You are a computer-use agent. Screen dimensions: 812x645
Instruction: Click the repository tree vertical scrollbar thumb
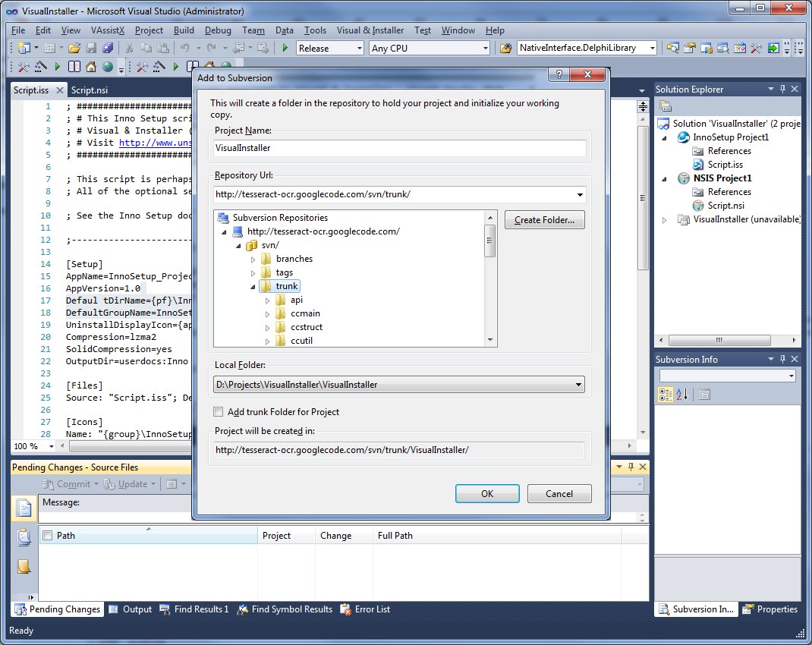click(490, 241)
